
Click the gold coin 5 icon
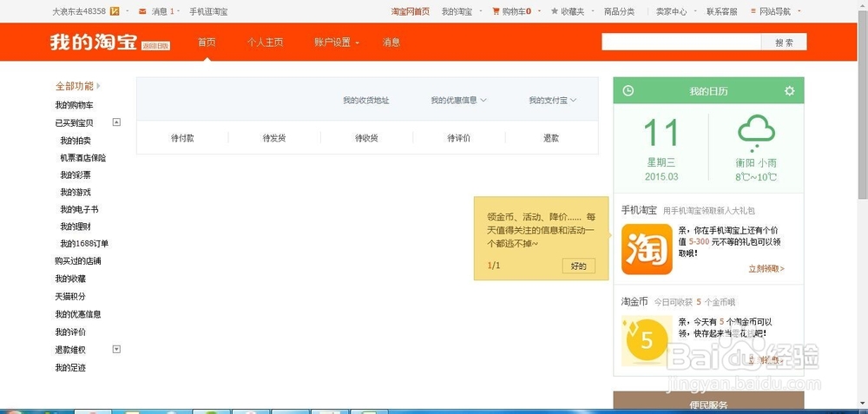pos(647,340)
